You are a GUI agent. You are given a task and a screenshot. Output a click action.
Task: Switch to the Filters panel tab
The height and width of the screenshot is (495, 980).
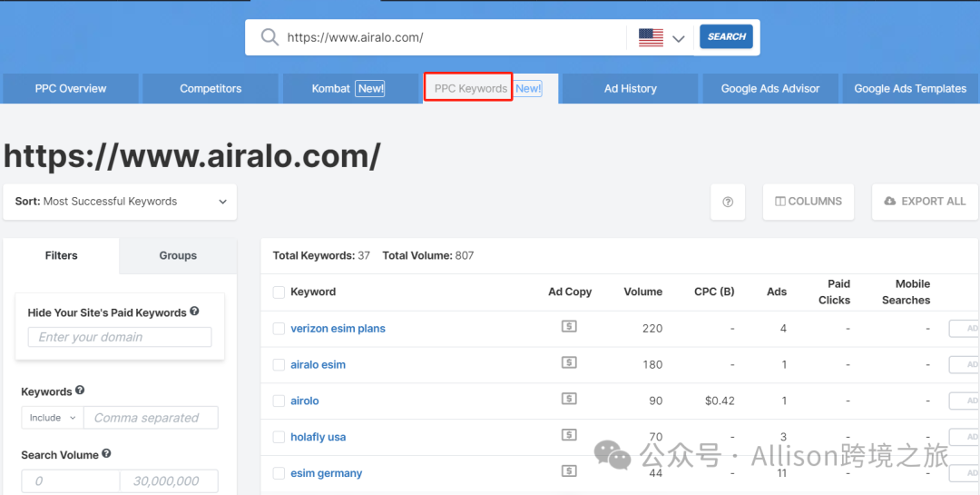pos(62,255)
